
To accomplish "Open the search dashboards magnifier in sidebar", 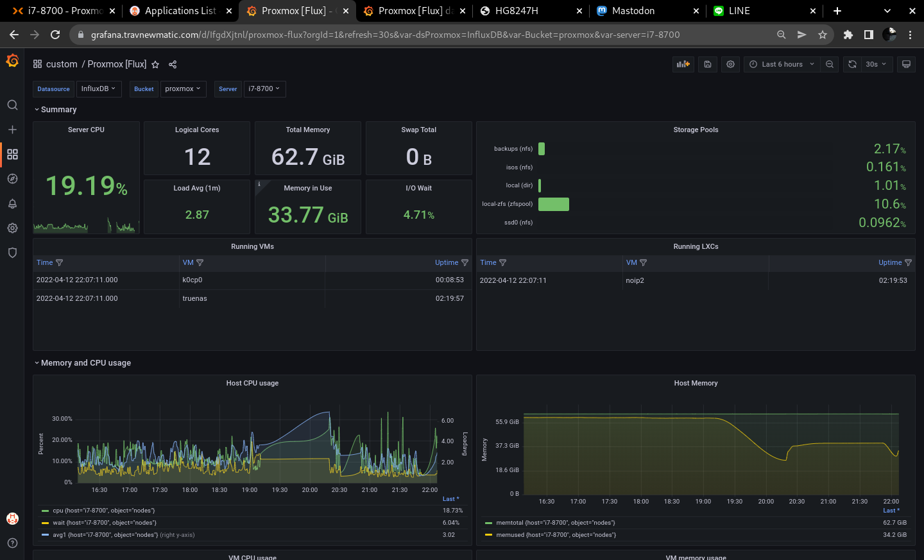I will (x=12, y=105).
